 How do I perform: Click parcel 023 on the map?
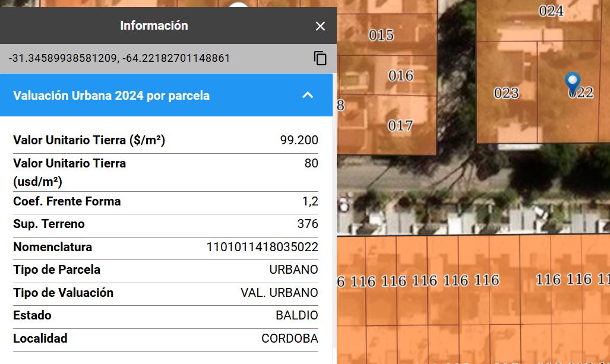click(x=507, y=93)
